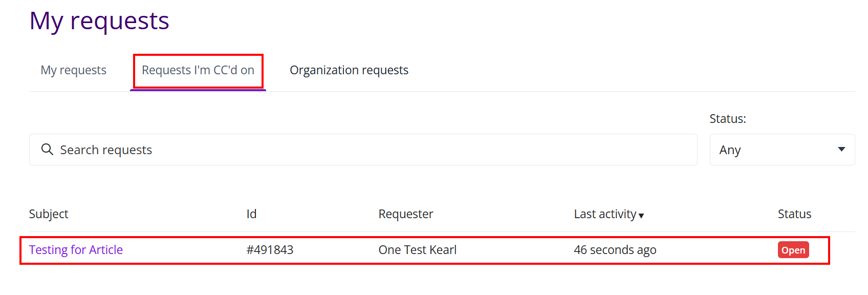Click the Requester column header

(406, 214)
